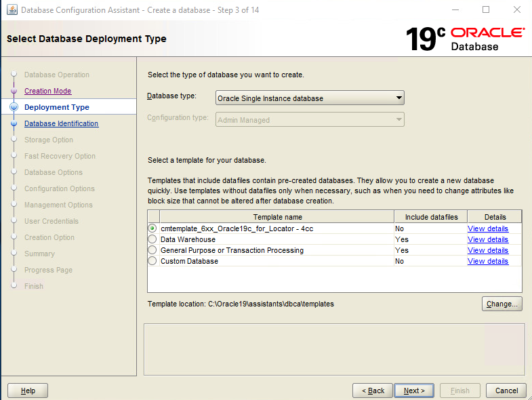Image resolution: width=532 pixels, height=400 pixels.
Task: Click the Oracle 19c Database logo
Action: tap(465, 39)
